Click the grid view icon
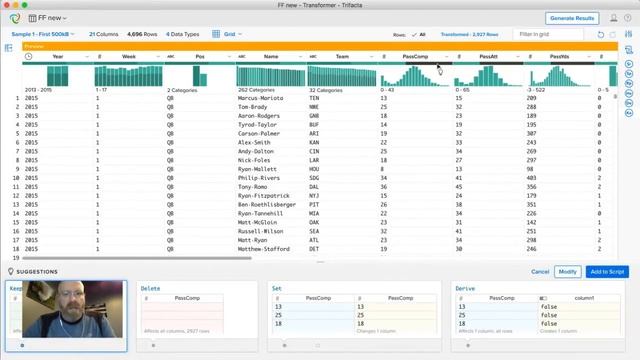The image size is (640, 360). pyautogui.click(x=216, y=34)
